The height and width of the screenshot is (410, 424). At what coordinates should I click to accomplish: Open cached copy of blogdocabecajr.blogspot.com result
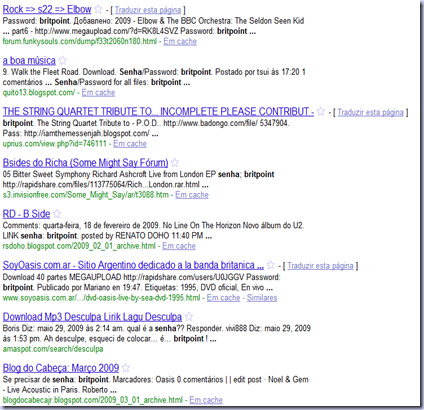pyautogui.click(x=206, y=400)
